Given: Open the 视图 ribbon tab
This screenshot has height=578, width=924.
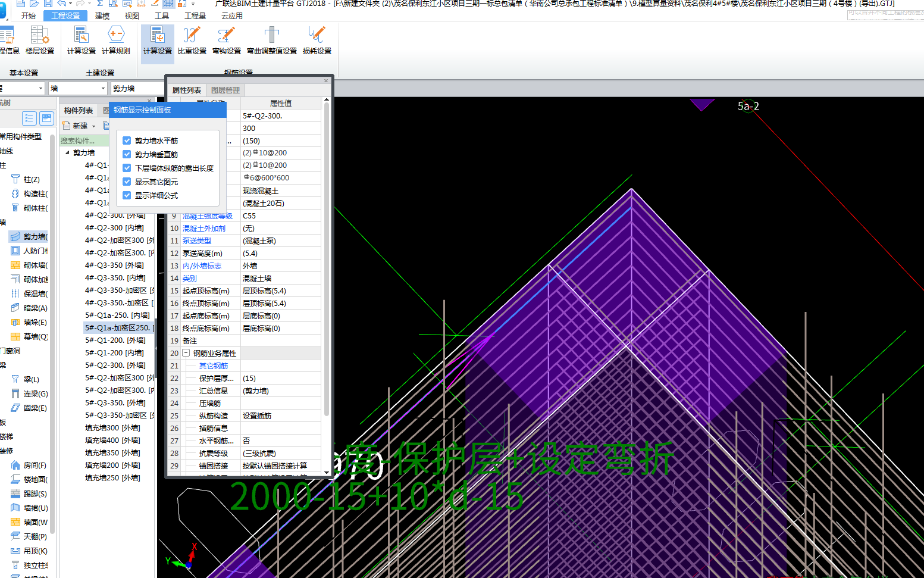Looking at the screenshot, I should tap(132, 15).
